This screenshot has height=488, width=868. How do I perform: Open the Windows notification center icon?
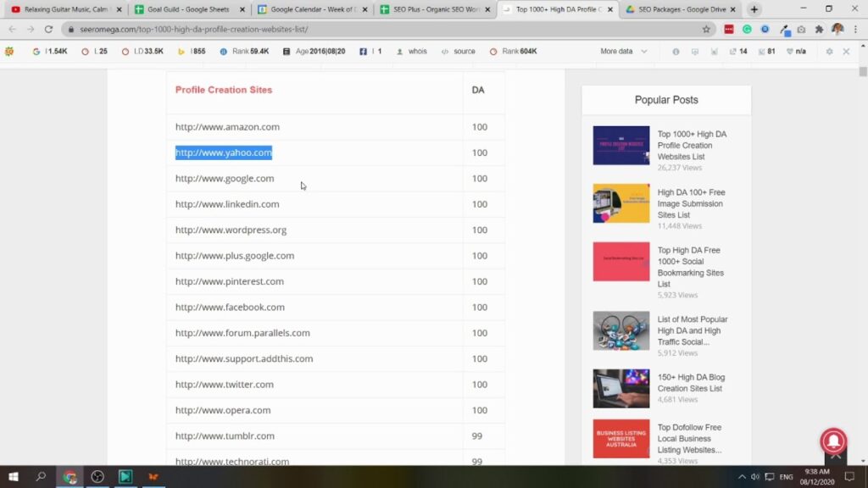tap(849, 477)
